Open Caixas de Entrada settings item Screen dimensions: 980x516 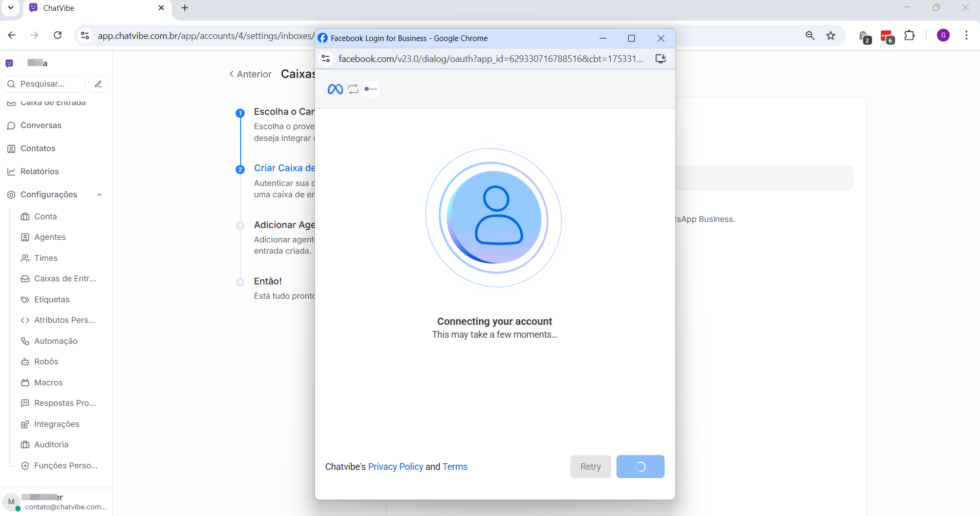pos(65,279)
